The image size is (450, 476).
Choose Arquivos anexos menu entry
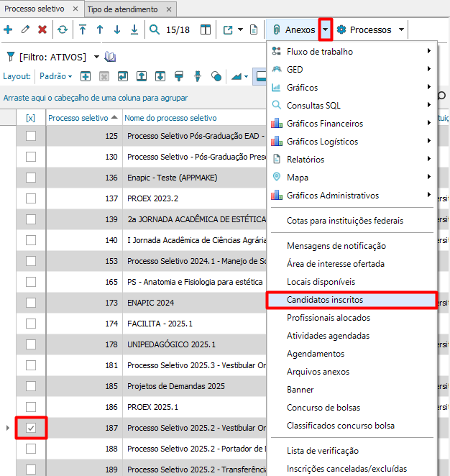(318, 372)
